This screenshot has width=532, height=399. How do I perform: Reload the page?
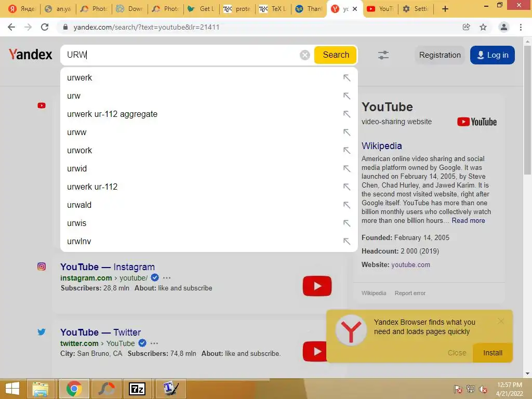point(45,27)
